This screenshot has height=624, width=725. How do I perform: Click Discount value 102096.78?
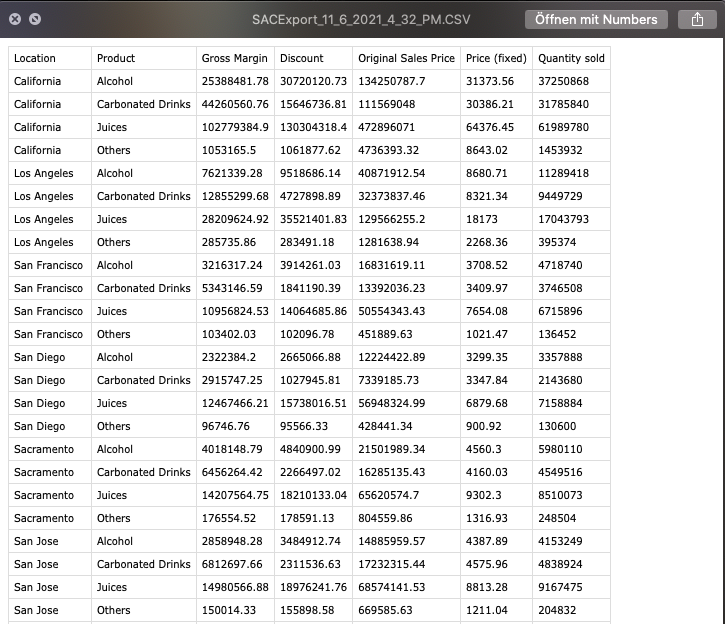click(307, 334)
